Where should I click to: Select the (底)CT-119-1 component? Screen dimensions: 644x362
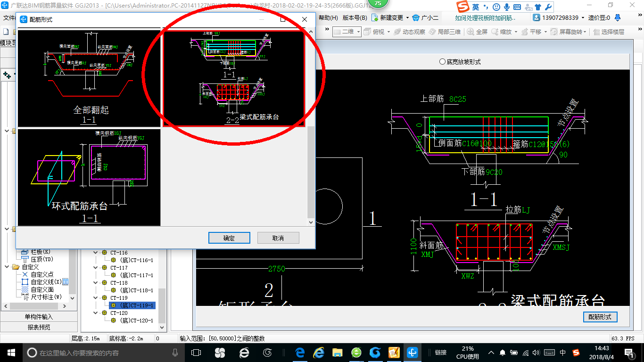tap(136, 305)
